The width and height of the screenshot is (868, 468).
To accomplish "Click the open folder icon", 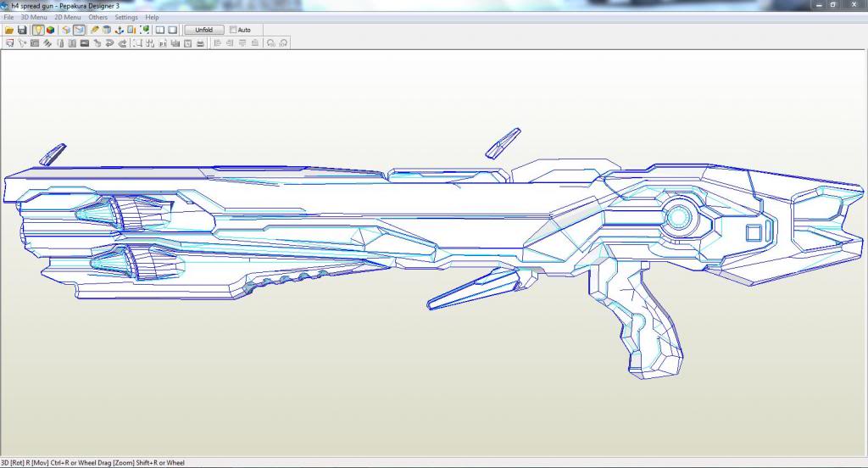I will [9, 30].
